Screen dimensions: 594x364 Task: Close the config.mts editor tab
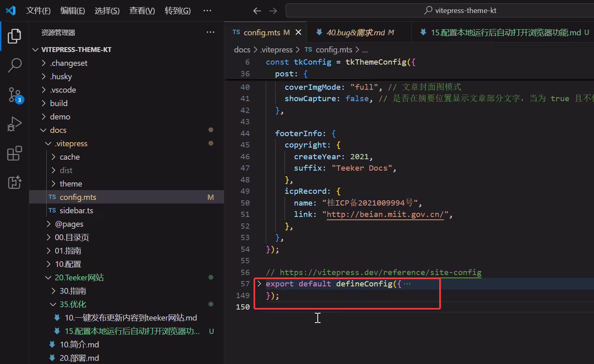pyautogui.click(x=298, y=32)
